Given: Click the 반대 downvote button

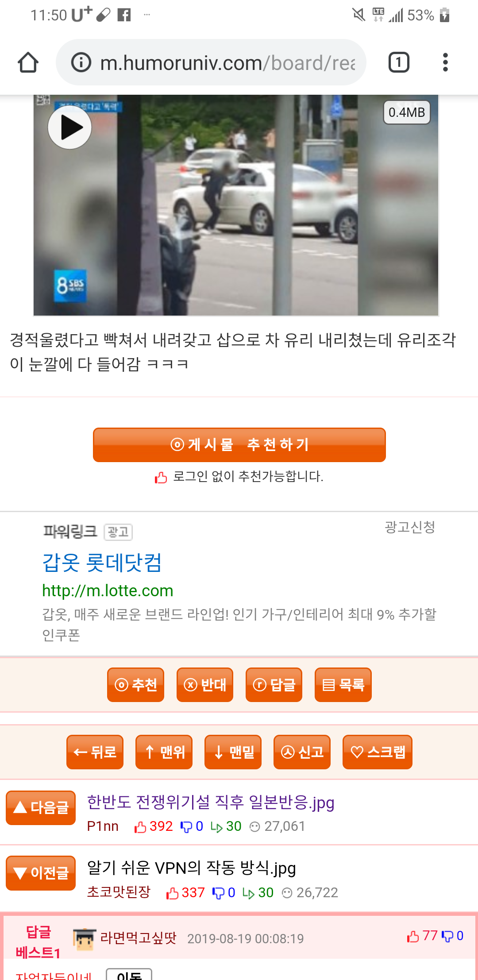Looking at the screenshot, I should click(205, 685).
